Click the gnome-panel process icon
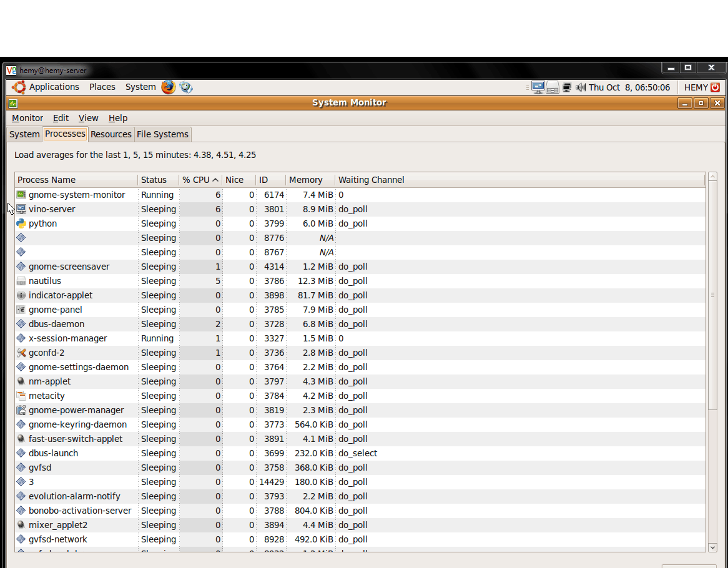The width and height of the screenshot is (728, 568). (x=21, y=310)
